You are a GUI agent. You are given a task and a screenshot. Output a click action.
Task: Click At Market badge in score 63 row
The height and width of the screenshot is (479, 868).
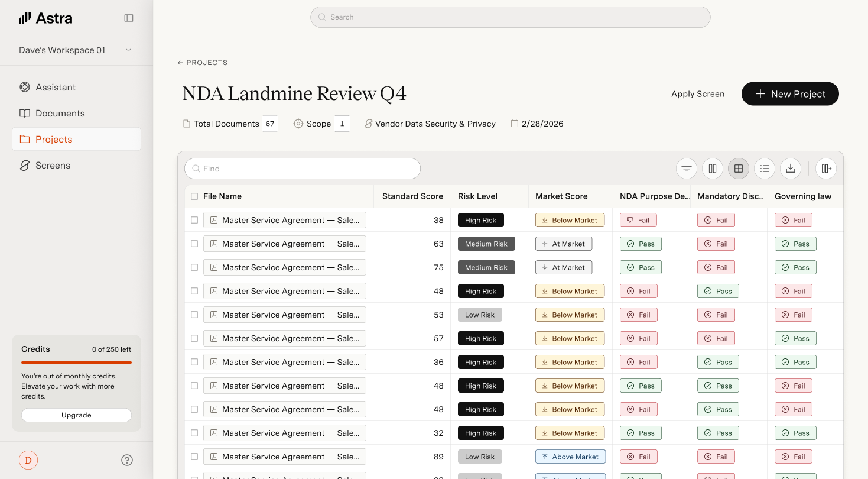(x=564, y=244)
